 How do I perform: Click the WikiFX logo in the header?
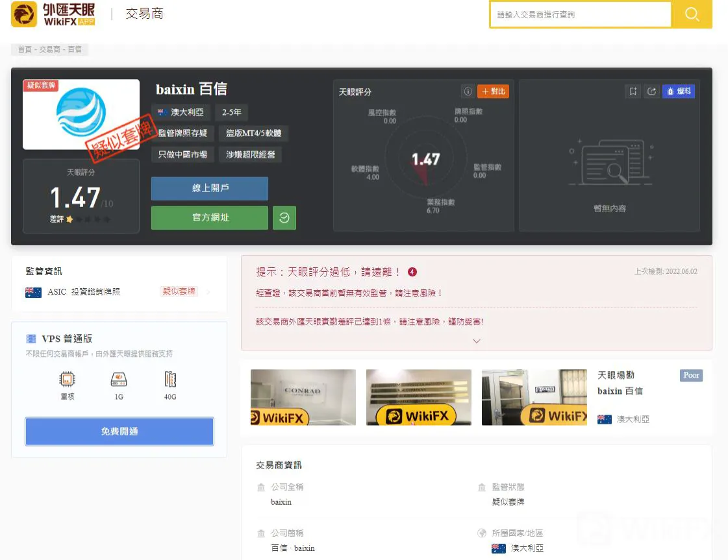53,14
